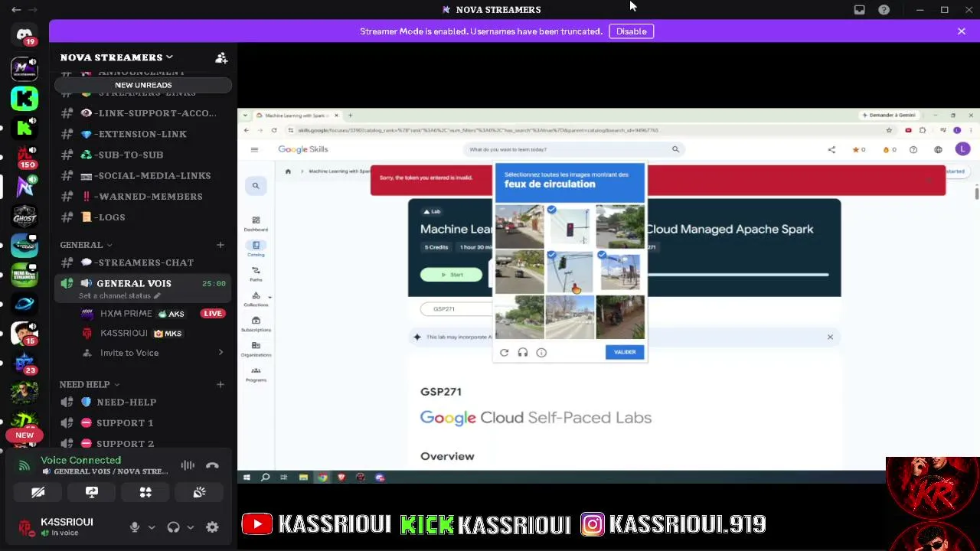Image resolution: width=980 pixels, height=551 pixels.
Task: Dismiss the Streamer Mode banner
Action: pyautogui.click(x=962, y=31)
